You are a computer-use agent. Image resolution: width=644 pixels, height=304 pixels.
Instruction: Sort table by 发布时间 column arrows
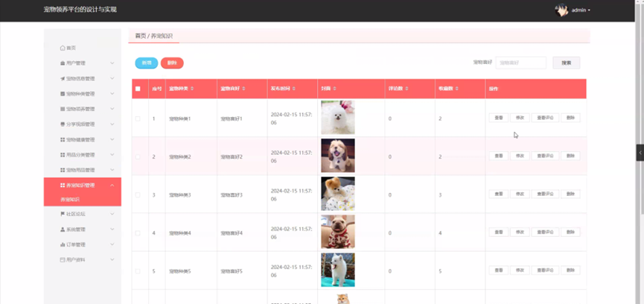tap(294, 89)
